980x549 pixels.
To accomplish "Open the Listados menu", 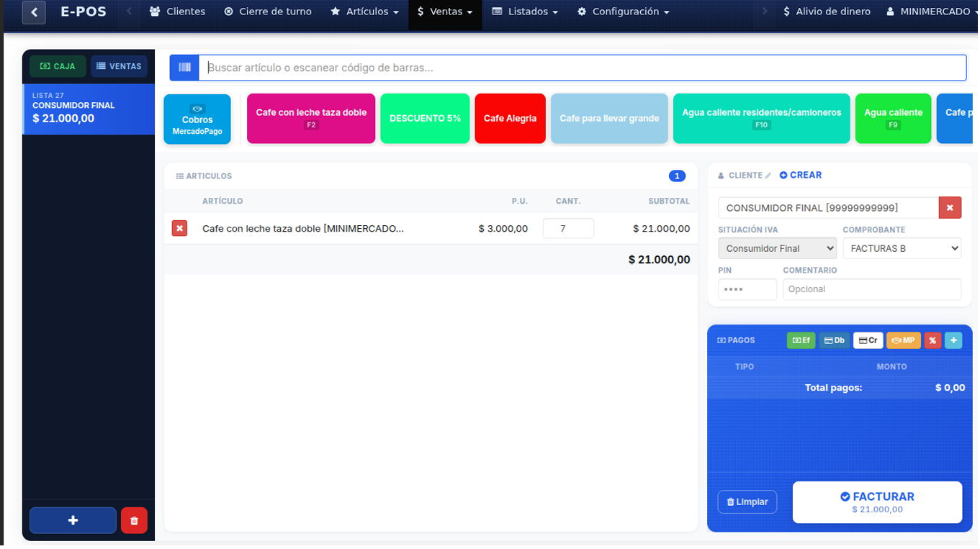I will 525,11.
